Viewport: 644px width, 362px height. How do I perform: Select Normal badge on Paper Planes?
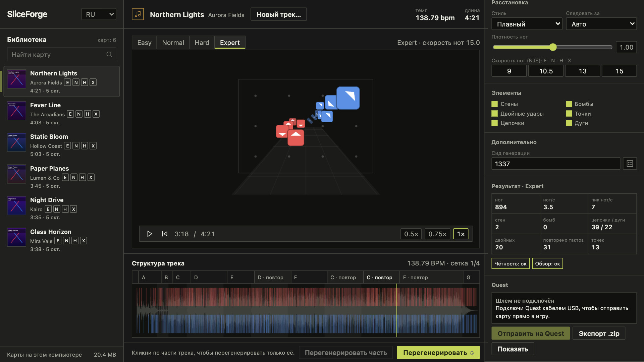(x=74, y=177)
